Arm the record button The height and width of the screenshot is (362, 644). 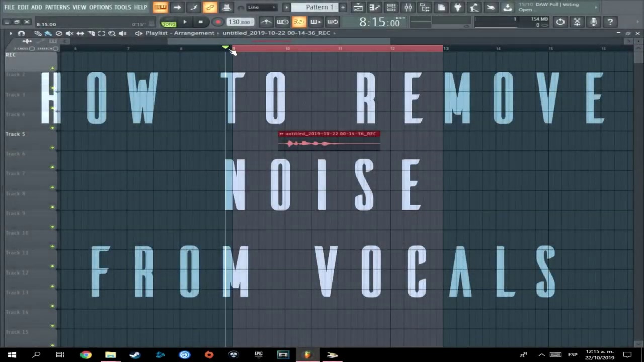pos(218,22)
